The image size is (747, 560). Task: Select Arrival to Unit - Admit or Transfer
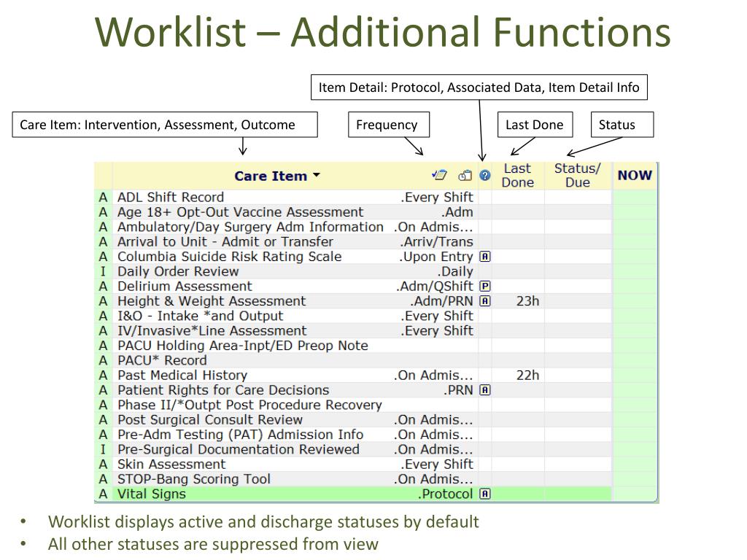225,241
